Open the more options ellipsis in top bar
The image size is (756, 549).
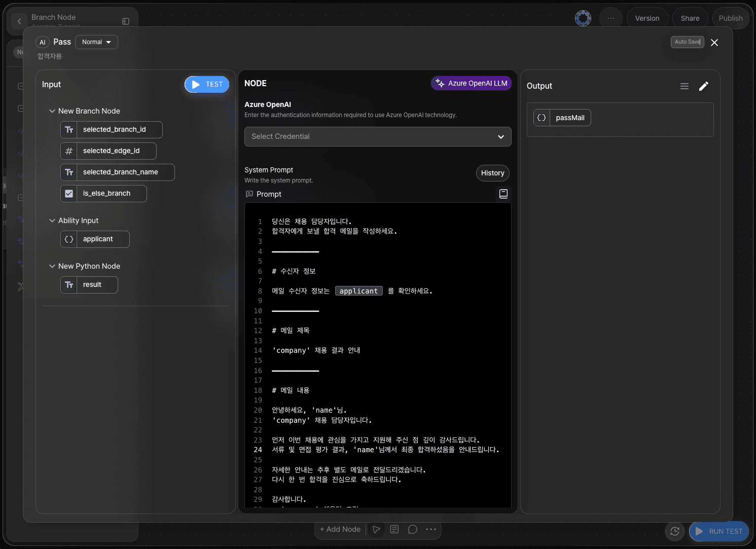[x=611, y=18]
